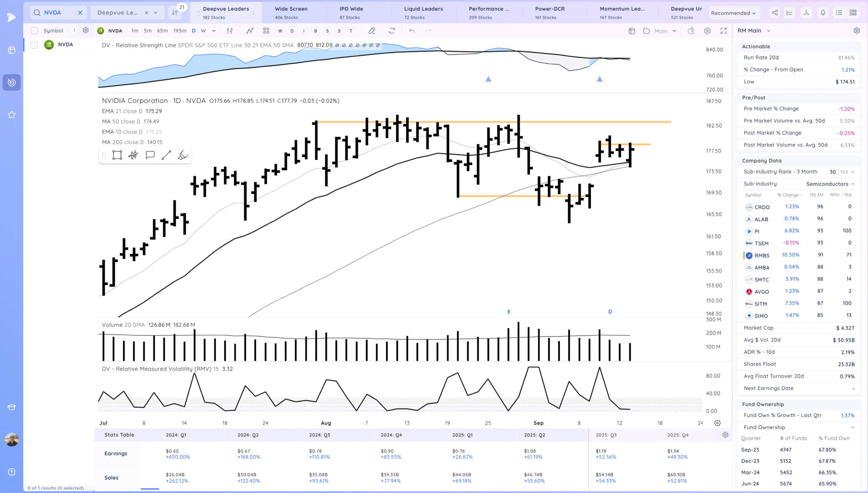Image resolution: width=868 pixels, height=493 pixels.
Task: Select the trend line drawing tool
Action: point(166,155)
